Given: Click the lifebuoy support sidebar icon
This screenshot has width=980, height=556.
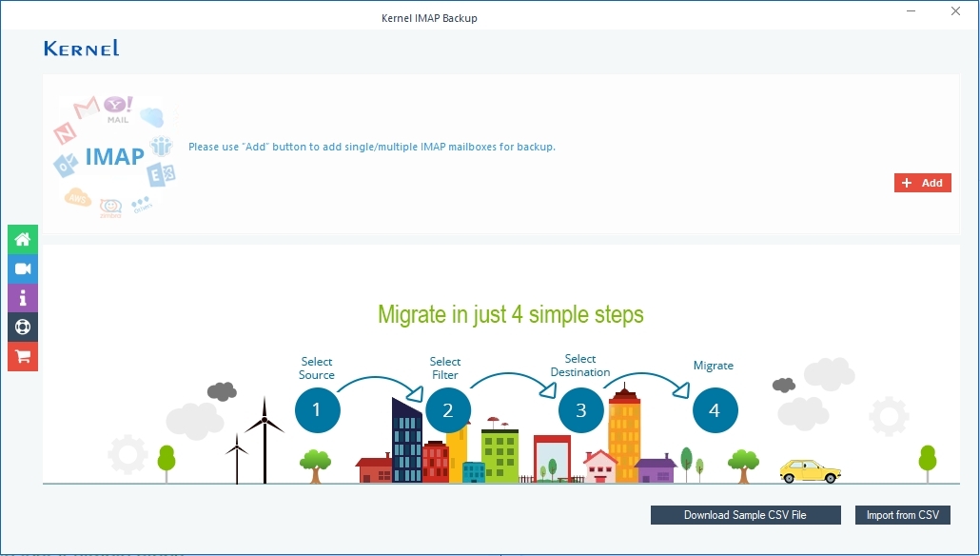Looking at the screenshot, I should point(23,328).
